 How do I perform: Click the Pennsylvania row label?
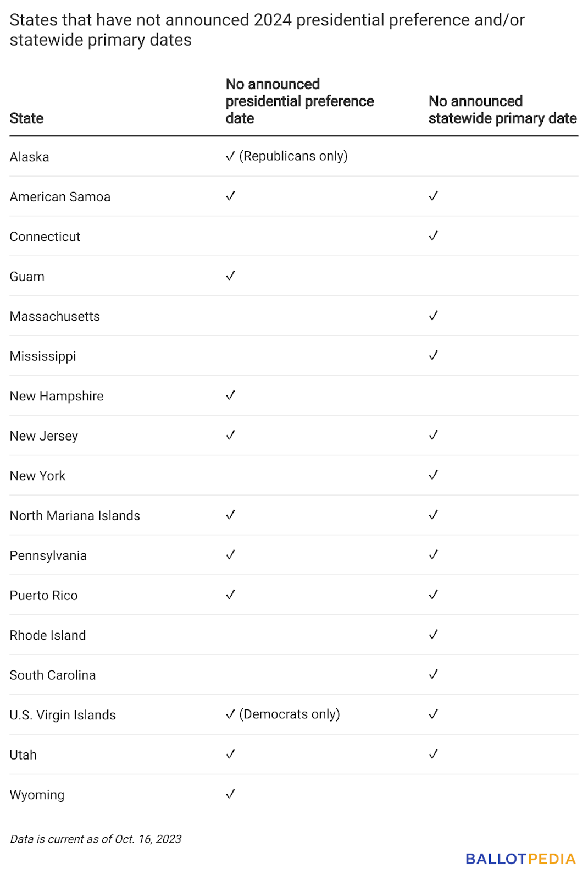click(x=48, y=555)
